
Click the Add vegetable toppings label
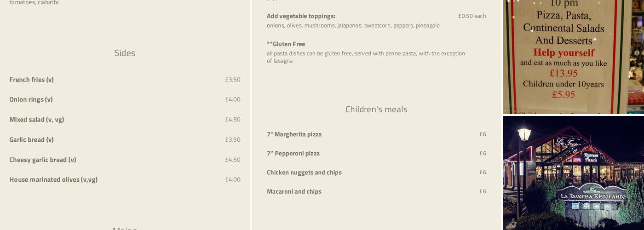pos(301,16)
